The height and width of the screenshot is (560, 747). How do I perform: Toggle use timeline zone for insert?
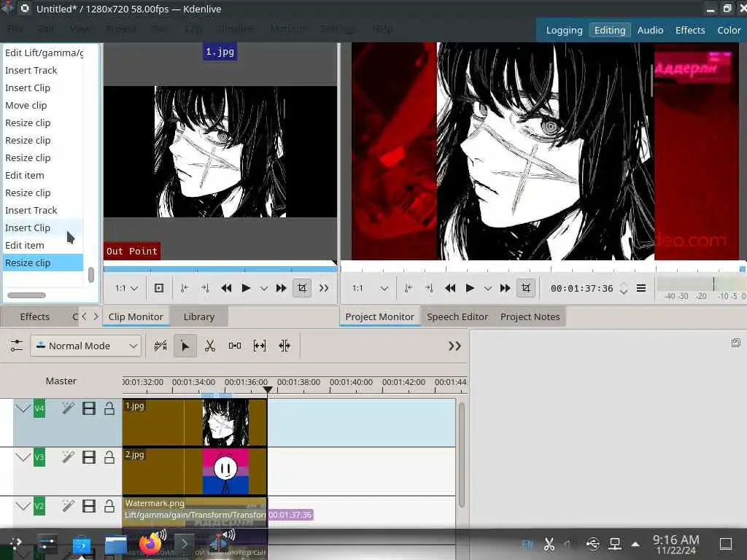pos(160,346)
